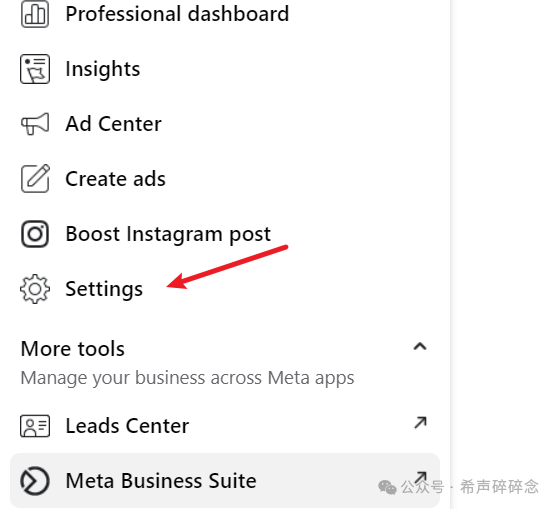The height and width of the screenshot is (509, 557).
Task: Choose Create ads text
Action: tap(115, 178)
